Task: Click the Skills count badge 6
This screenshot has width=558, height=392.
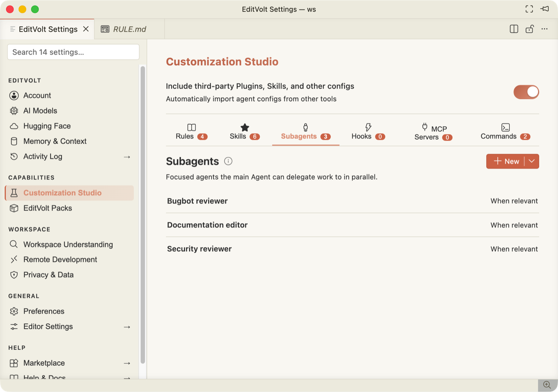Action: 255,137
